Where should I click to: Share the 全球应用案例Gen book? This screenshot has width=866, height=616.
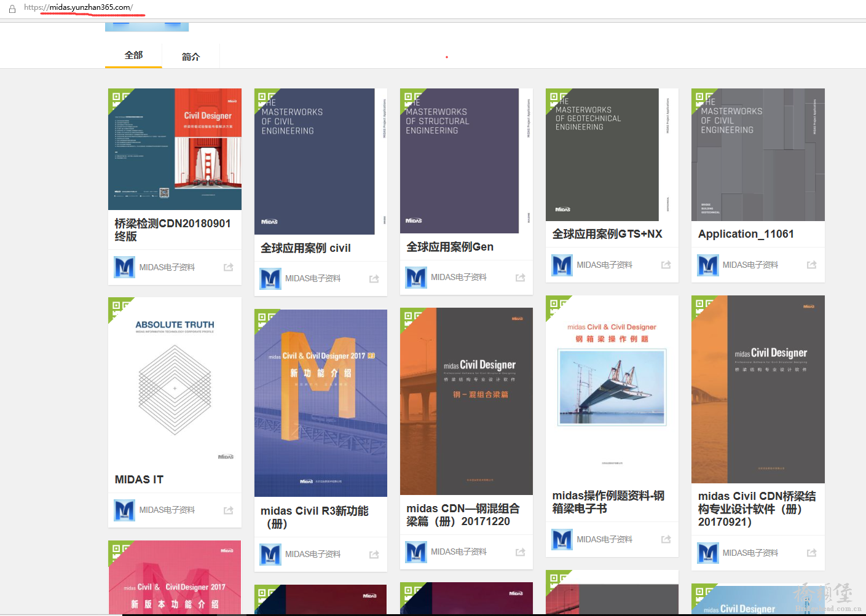point(521,278)
